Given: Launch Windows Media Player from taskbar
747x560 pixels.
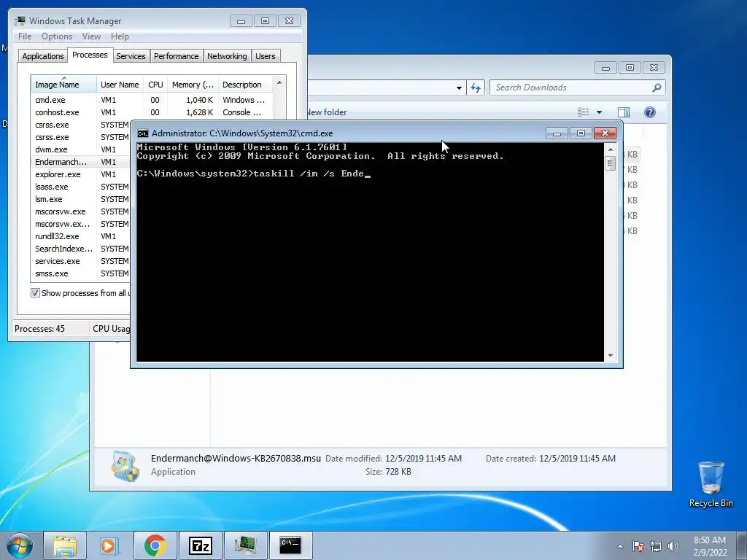Looking at the screenshot, I should (109, 545).
